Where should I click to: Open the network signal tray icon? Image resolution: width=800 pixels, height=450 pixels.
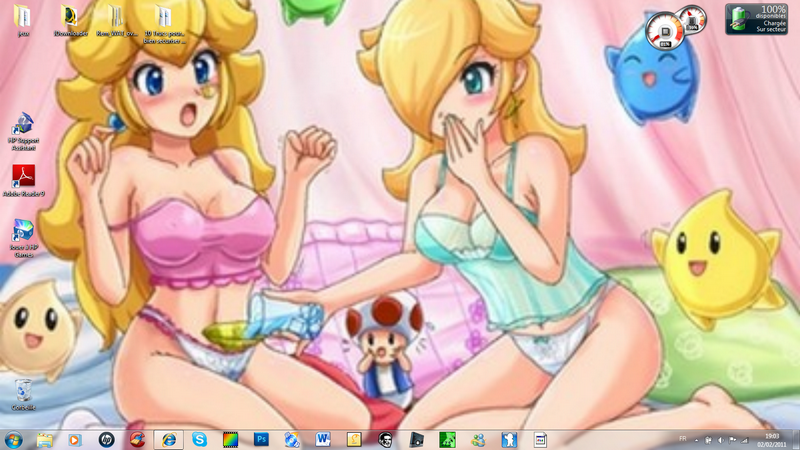tap(744, 440)
